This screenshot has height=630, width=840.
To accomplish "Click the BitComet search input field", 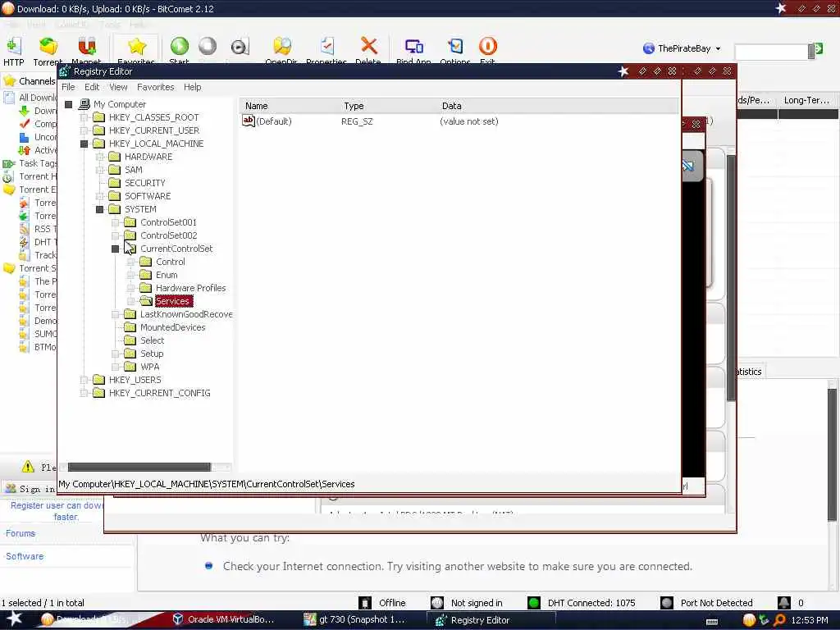I will coord(771,51).
